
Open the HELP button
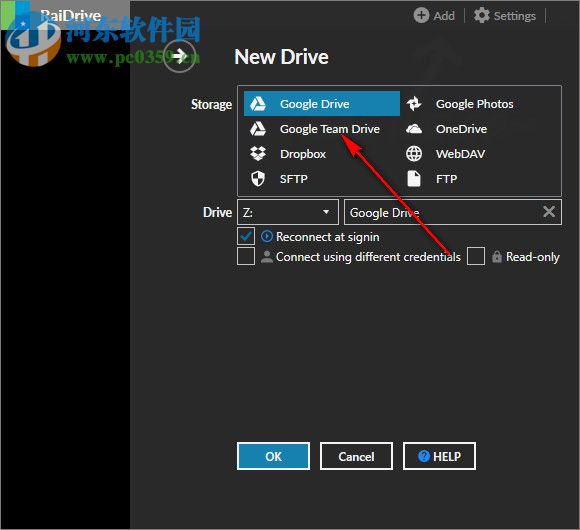(x=439, y=456)
